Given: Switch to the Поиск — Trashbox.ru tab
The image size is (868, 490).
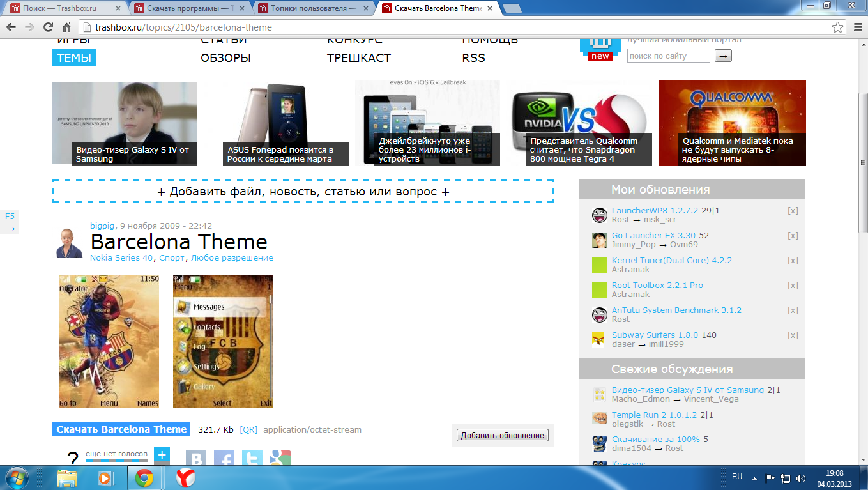Looking at the screenshot, I should coord(64,8).
